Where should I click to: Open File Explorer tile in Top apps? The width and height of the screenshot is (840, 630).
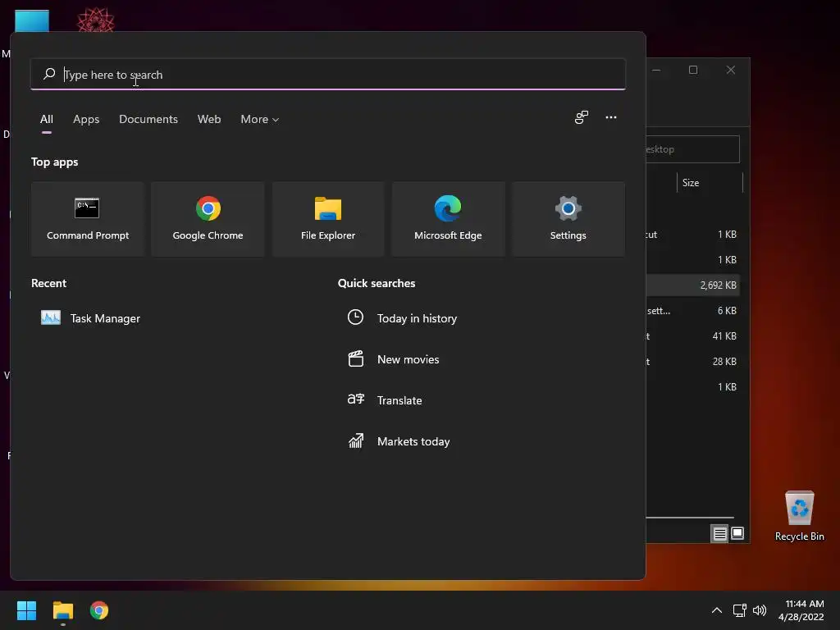[x=328, y=219]
